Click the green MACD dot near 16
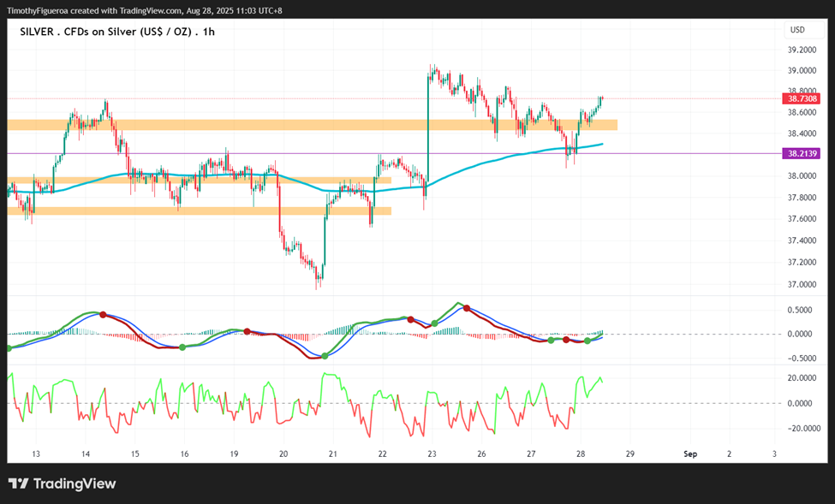Image resolution: width=835 pixels, height=504 pixels. click(182, 347)
